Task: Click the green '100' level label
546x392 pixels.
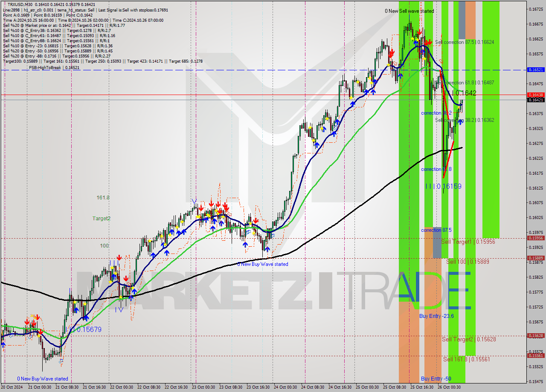Action: [x=105, y=246]
